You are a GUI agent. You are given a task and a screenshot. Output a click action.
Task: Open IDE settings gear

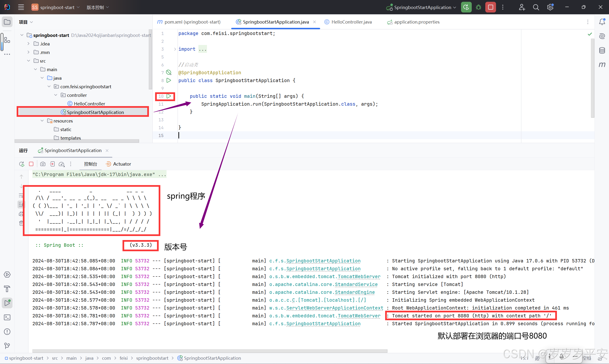click(550, 7)
